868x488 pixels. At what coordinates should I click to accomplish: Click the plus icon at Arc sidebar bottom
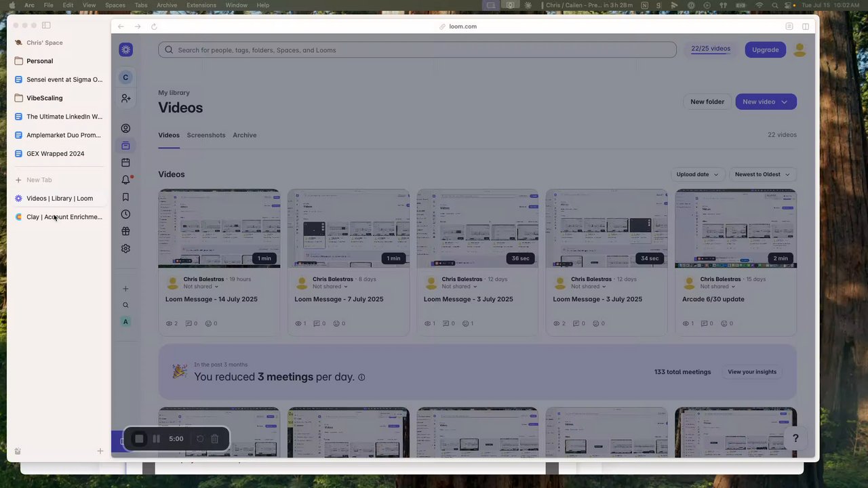pos(100,451)
